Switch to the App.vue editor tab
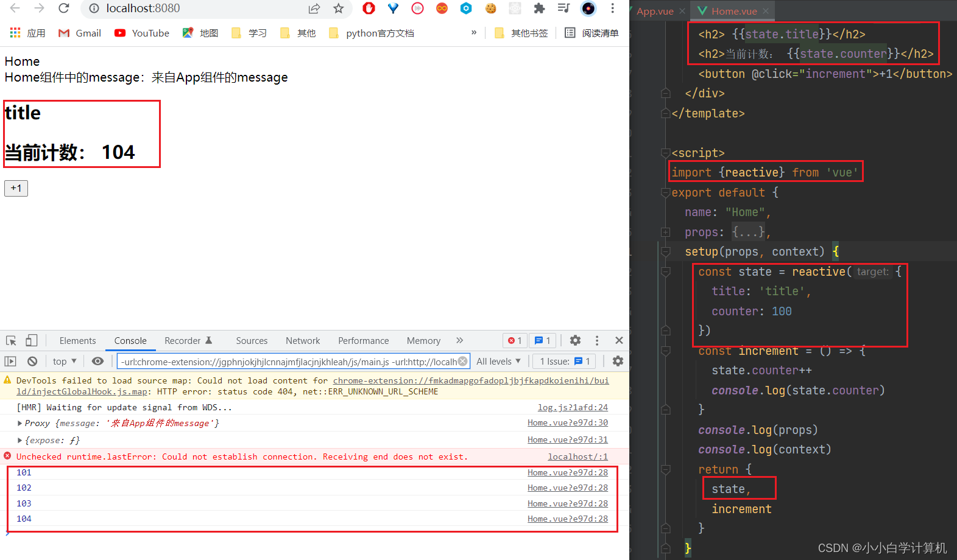957x560 pixels. click(655, 11)
